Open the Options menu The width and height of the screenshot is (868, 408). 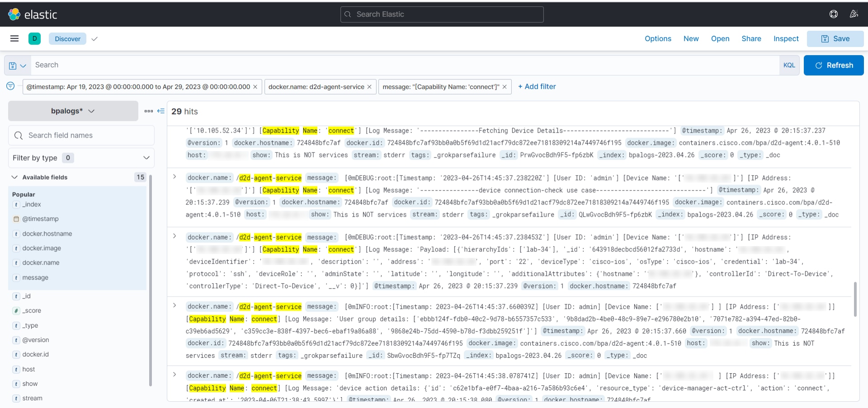point(658,39)
